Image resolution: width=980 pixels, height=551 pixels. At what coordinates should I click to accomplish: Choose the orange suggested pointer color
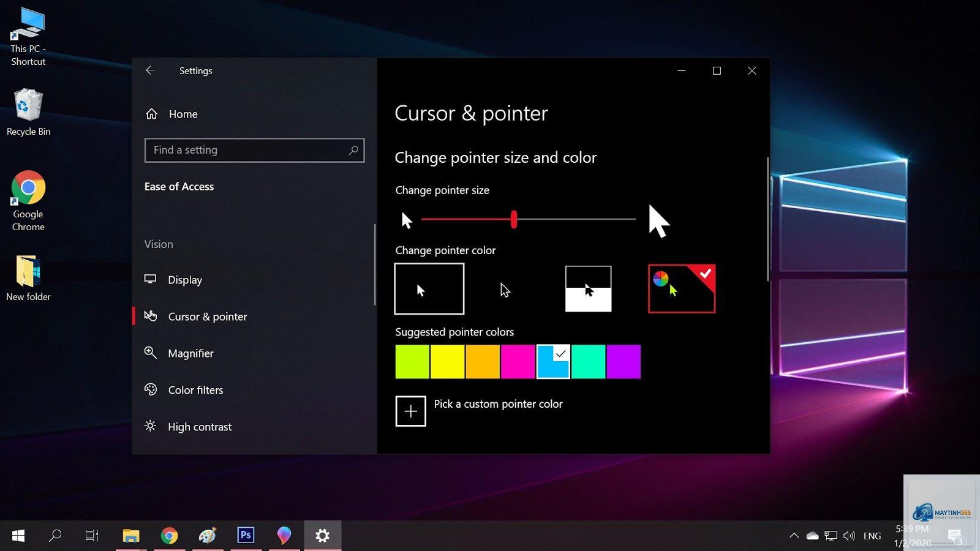(x=483, y=362)
